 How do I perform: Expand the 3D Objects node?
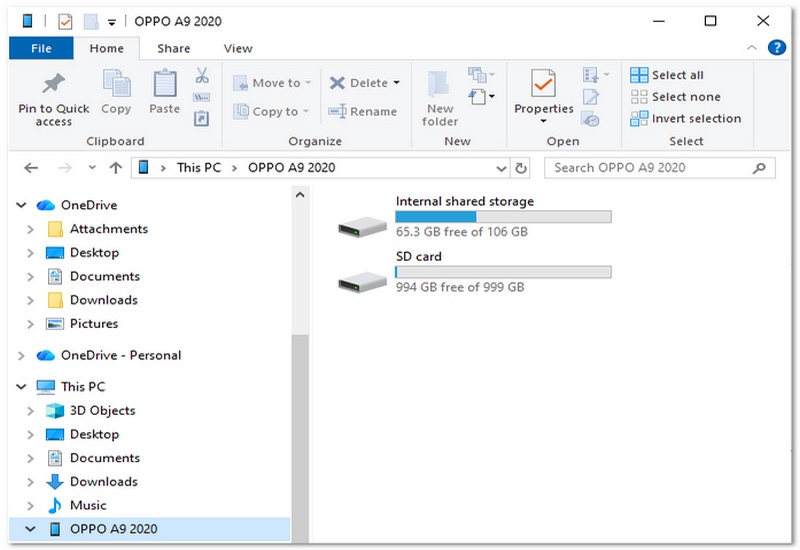pos(30,411)
